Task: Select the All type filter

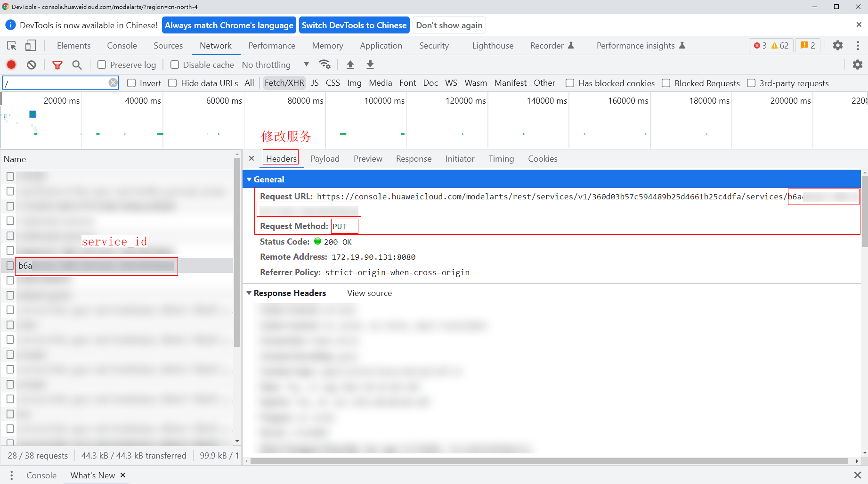Action: [x=249, y=83]
